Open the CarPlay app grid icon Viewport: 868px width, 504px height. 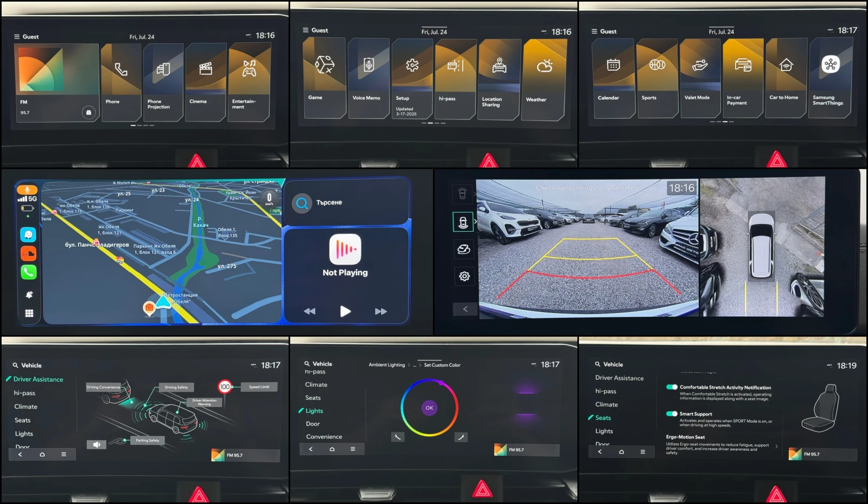coord(29,313)
